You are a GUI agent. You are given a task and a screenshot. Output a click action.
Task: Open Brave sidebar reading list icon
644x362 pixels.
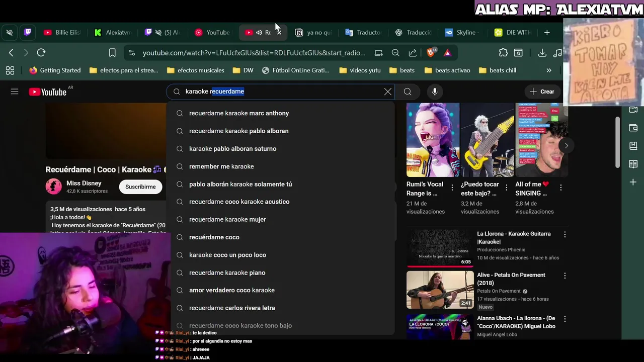[633, 164]
